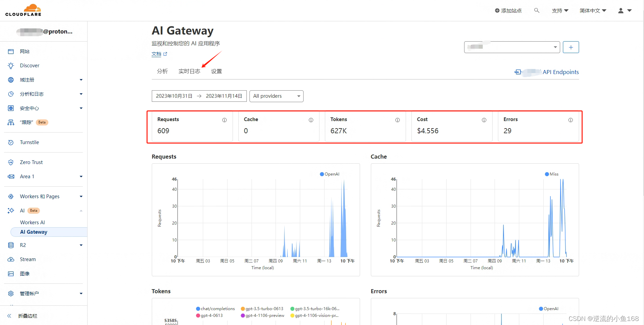Viewport: 644px width, 325px height.
Task: Expand the Workers 和 Pages section
Action: tap(81, 196)
